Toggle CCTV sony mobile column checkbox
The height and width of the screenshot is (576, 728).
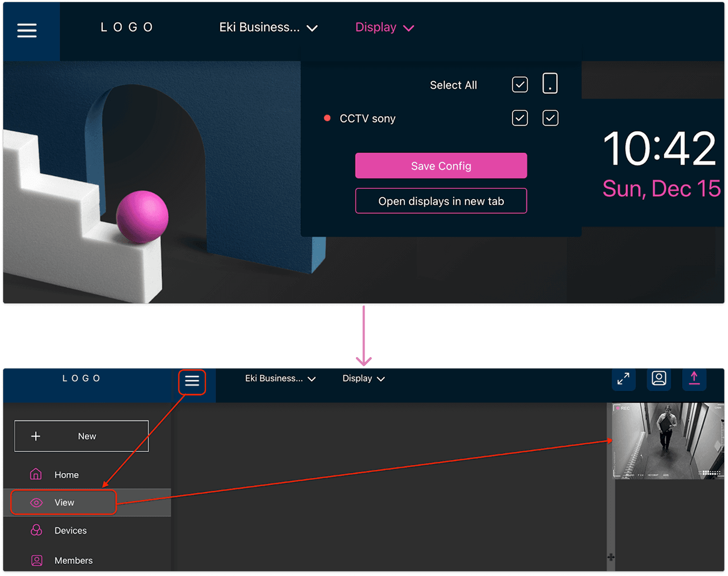pos(550,118)
